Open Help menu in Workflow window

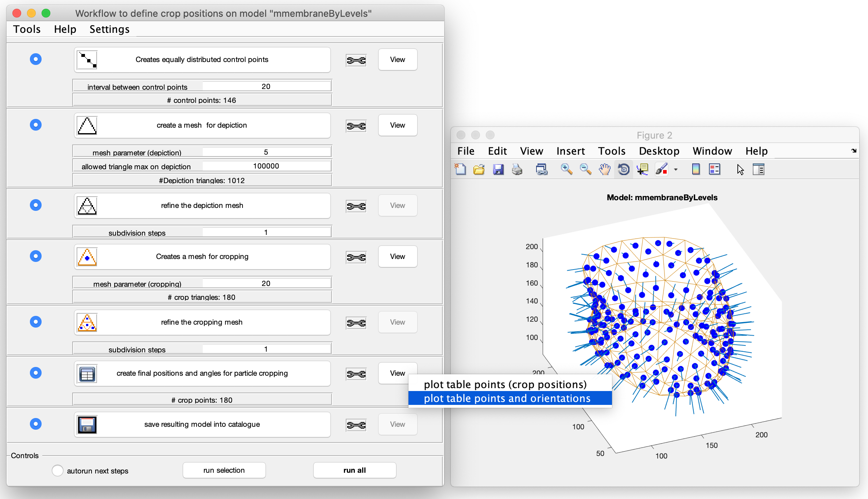tap(65, 29)
